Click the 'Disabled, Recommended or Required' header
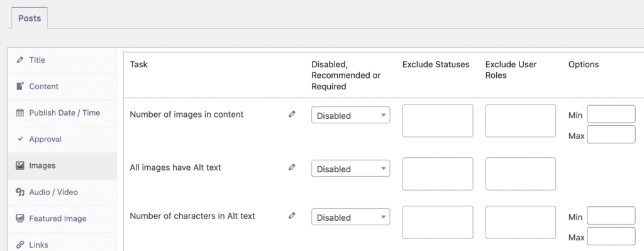Screen dimensions: 644x251 pos(347,75)
